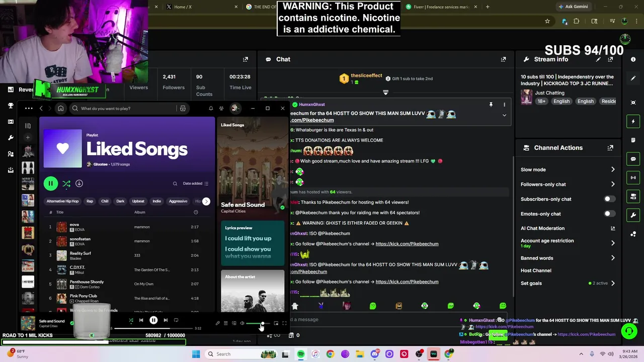Collapse Your Library in Spotify

pos(28,126)
